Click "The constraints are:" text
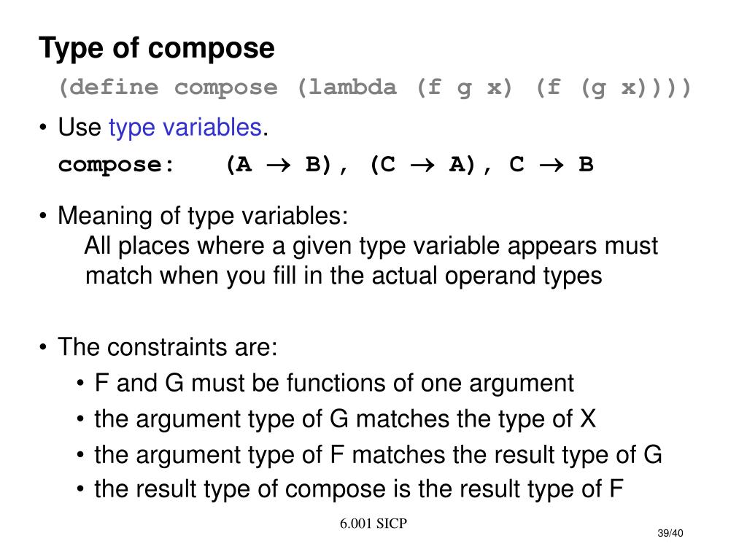Viewport: 747px width, 560px height. click(x=168, y=346)
